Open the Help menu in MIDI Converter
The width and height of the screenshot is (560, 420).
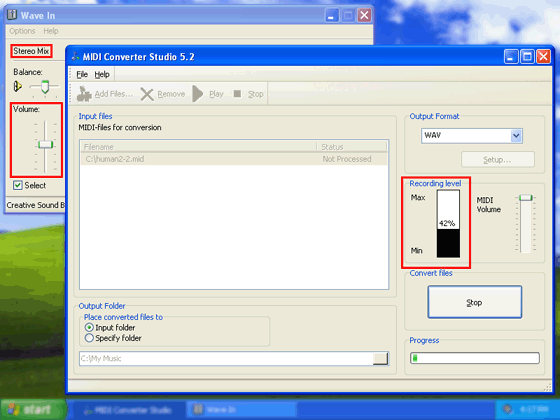click(102, 74)
